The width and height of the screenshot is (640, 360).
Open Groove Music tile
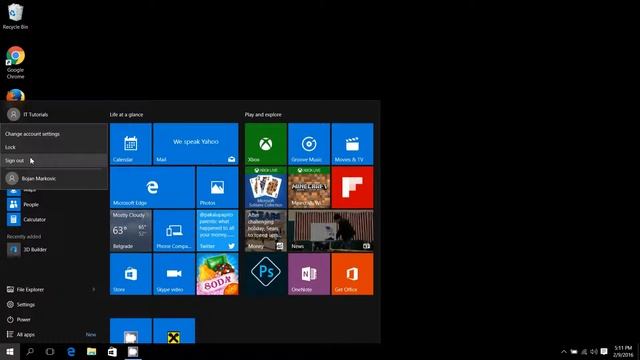[x=309, y=144]
